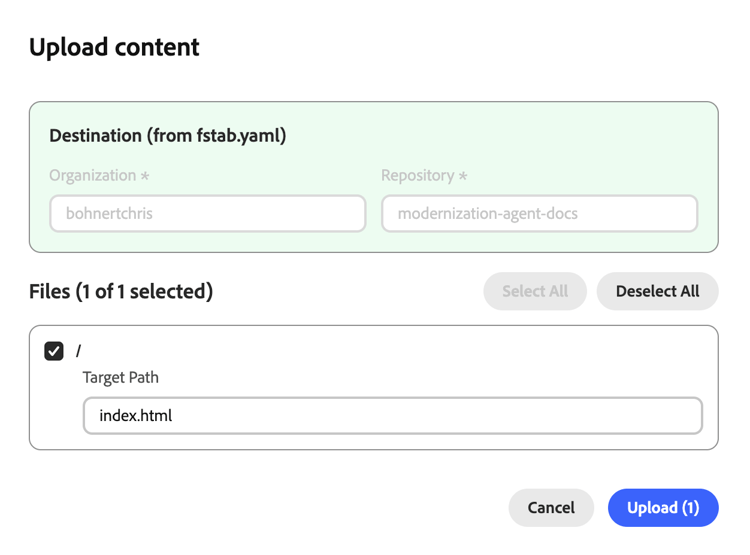Click the required asterisk beside Repository
Screen dimensions: 750x555
coord(463,176)
